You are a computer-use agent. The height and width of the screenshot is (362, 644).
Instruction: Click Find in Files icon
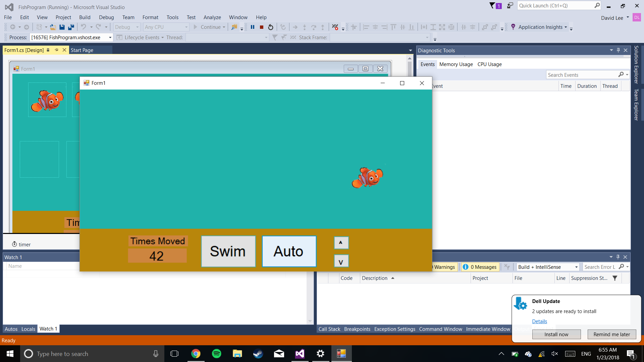click(234, 27)
